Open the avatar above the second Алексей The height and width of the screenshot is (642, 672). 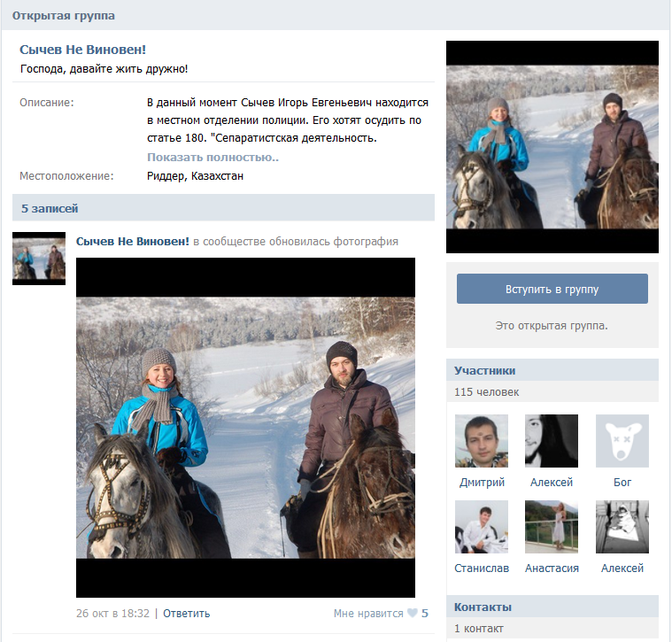(x=622, y=527)
